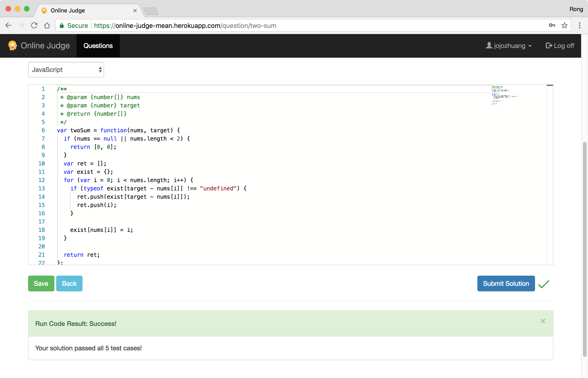Click the "undefined" string literal in line 13
The image size is (588, 378).
218,188
